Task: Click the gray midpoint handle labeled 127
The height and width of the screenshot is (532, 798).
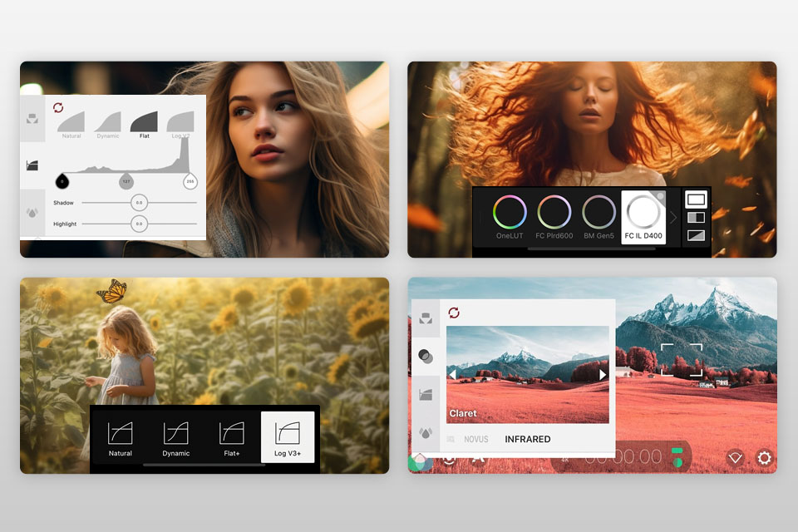Action: point(126,180)
